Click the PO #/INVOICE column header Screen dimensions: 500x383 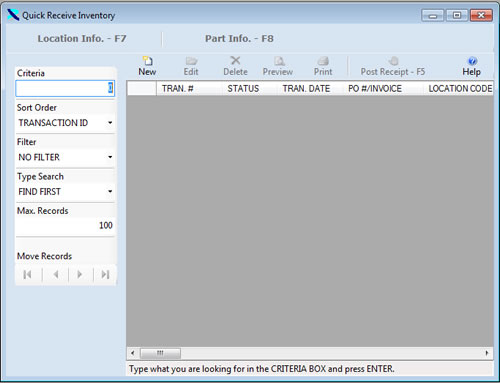point(383,89)
